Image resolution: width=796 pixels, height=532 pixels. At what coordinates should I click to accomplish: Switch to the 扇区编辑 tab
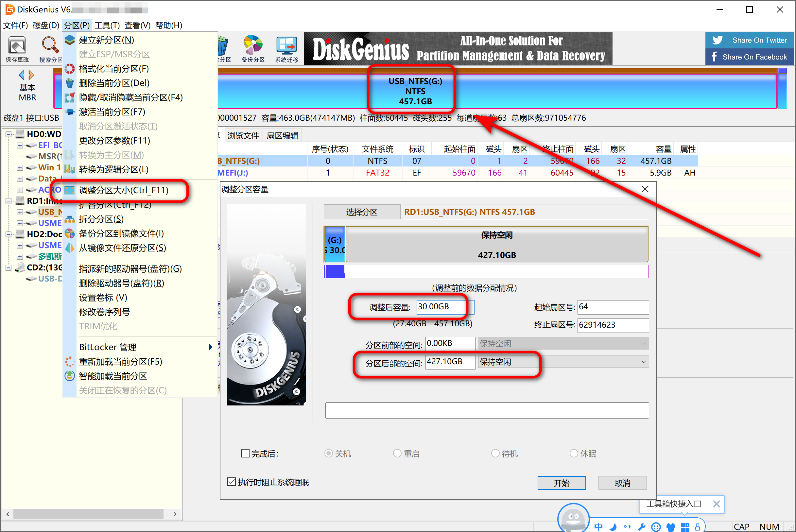click(282, 136)
